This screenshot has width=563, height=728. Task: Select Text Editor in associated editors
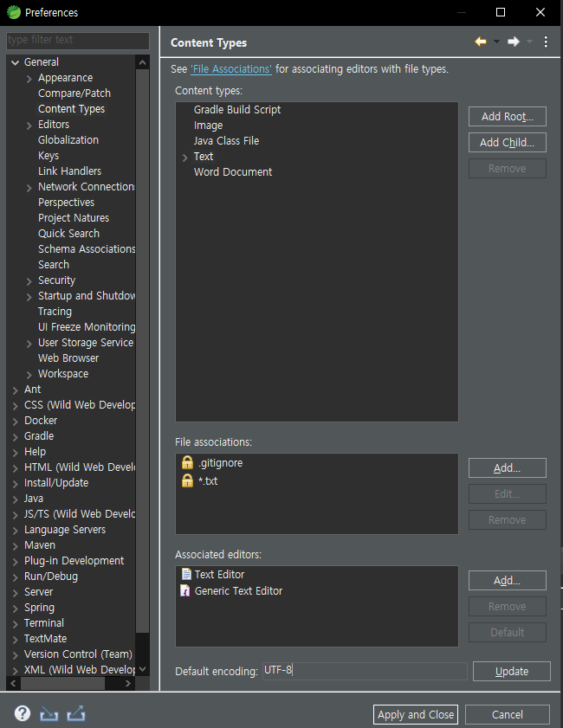click(x=219, y=574)
